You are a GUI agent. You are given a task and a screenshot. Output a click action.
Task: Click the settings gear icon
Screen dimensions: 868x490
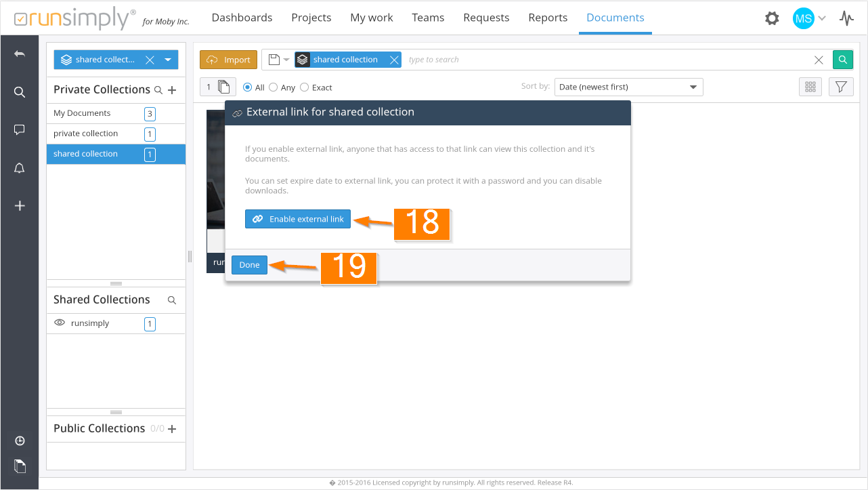click(772, 18)
